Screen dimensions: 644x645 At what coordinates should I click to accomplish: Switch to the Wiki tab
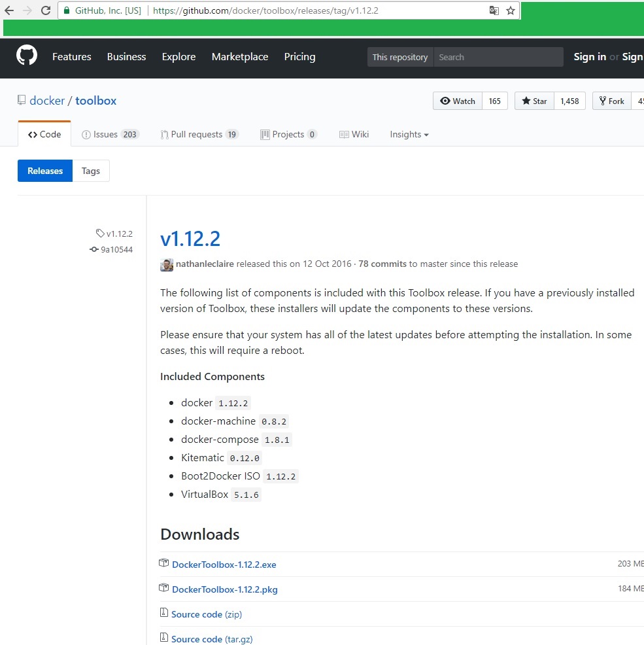(x=354, y=134)
